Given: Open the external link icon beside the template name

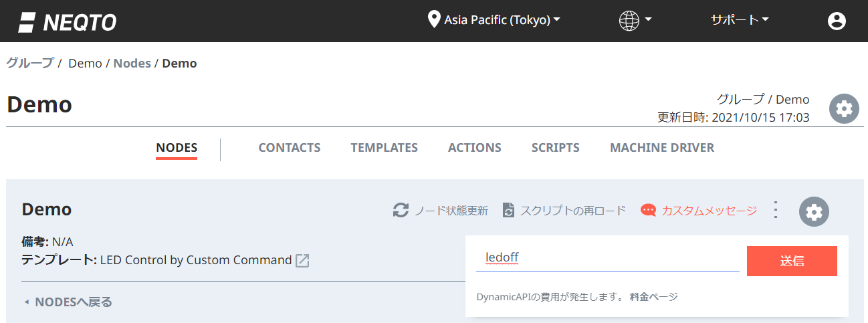Looking at the screenshot, I should tap(302, 261).
